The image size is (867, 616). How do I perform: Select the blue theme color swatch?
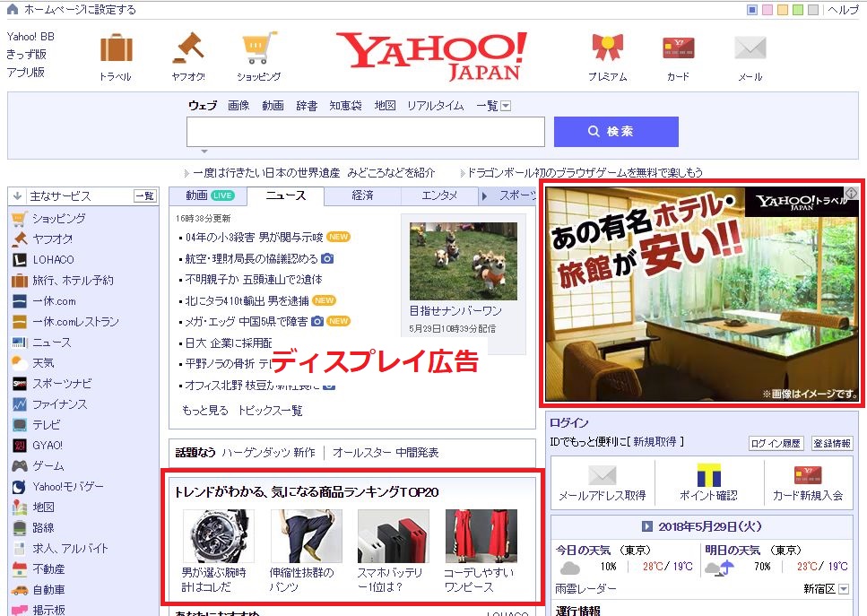[x=752, y=9]
